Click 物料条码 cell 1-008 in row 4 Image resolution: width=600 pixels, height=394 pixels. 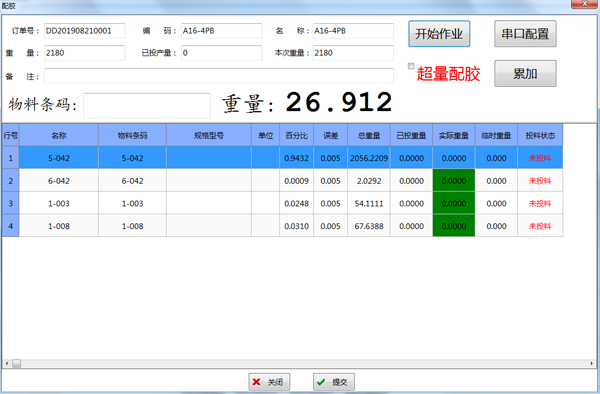pos(132,226)
